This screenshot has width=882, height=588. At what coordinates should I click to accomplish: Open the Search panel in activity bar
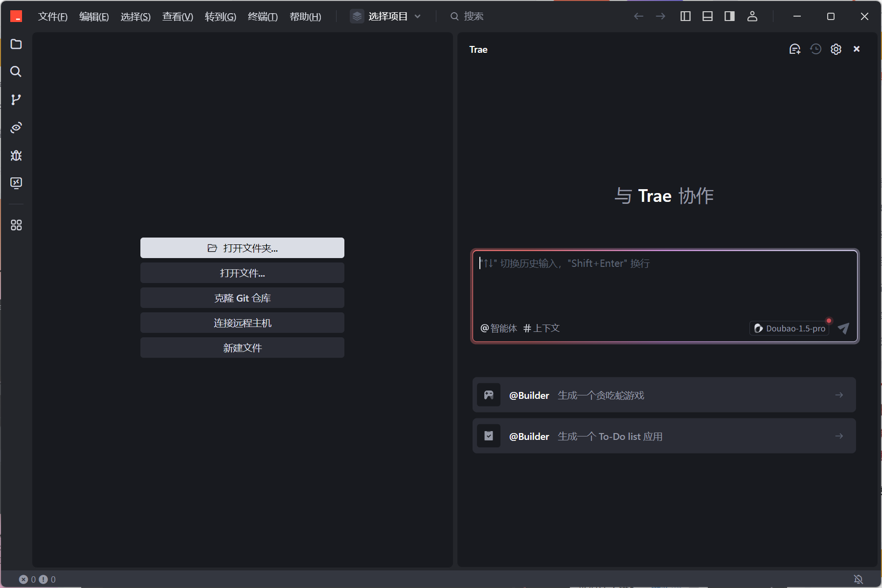point(16,72)
